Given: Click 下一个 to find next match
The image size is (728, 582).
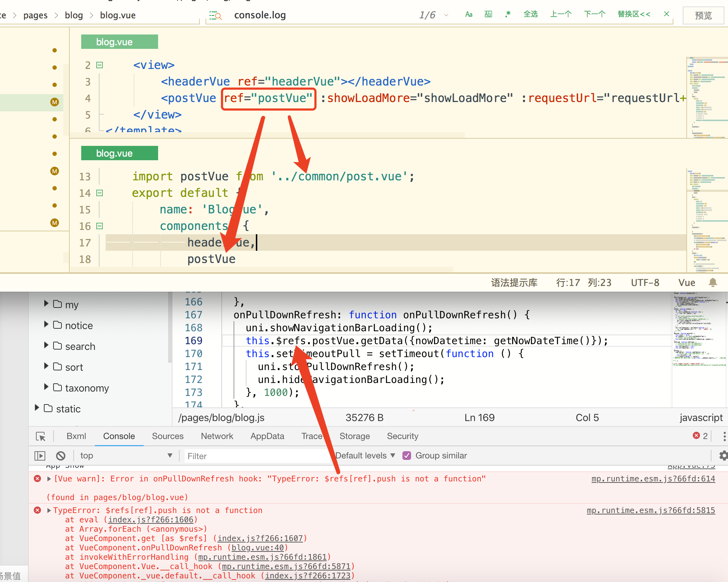Looking at the screenshot, I should (594, 14).
